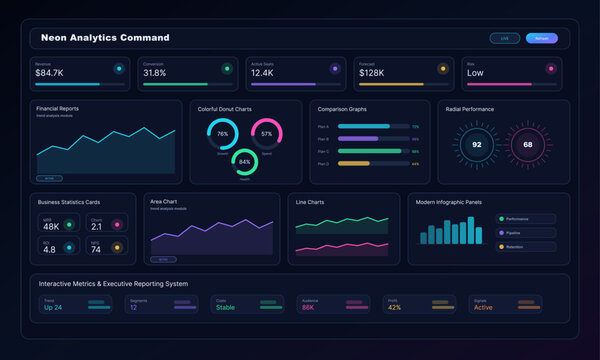Click the 42% profit value

coord(394,308)
